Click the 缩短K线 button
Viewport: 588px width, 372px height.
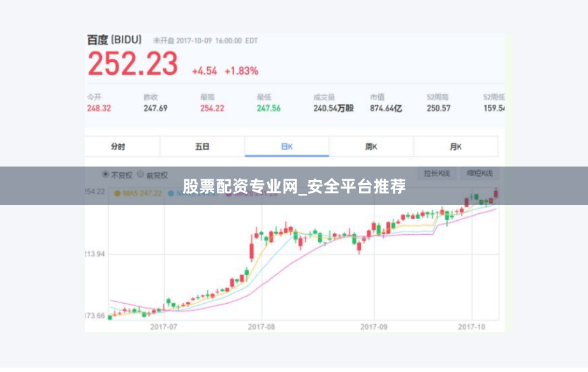480,173
